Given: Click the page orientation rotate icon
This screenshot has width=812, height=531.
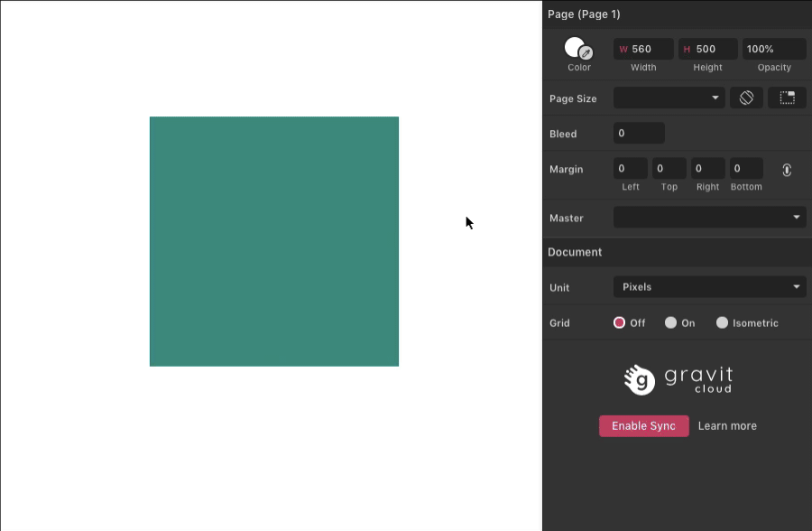Looking at the screenshot, I should coord(746,98).
